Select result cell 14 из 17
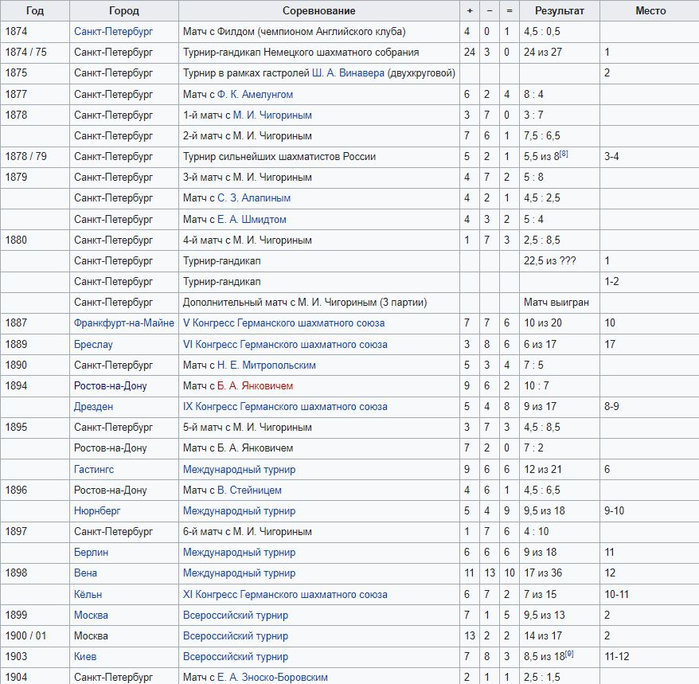 point(559,636)
